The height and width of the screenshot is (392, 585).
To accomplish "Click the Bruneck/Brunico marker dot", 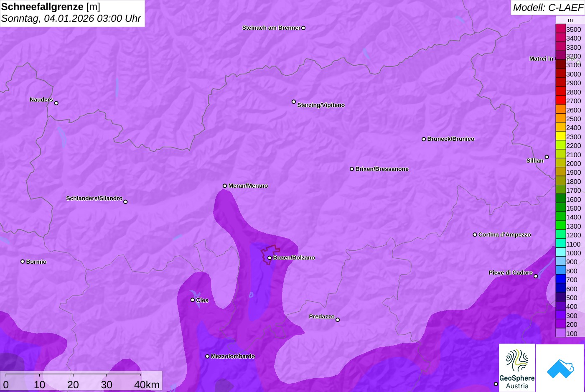I will (x=424, y=139).
